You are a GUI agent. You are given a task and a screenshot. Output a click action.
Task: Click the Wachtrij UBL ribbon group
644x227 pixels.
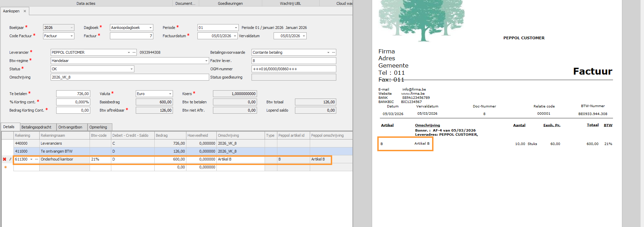290,3
